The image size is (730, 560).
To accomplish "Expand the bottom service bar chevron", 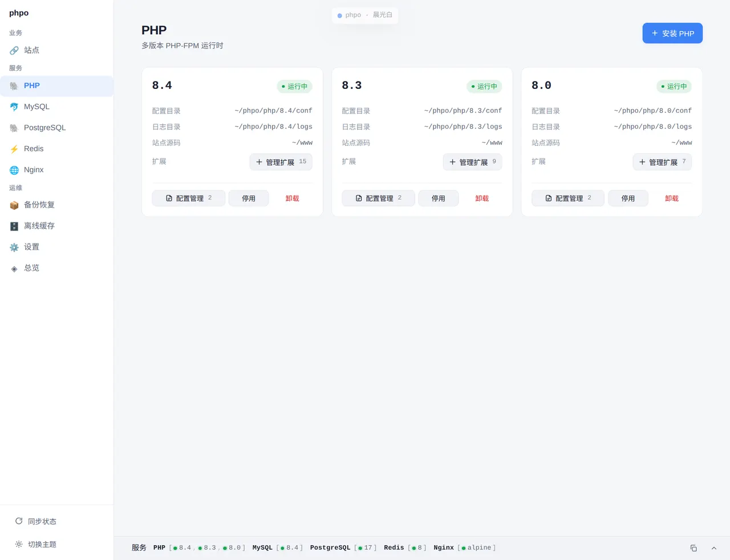I will click(713, 548).
